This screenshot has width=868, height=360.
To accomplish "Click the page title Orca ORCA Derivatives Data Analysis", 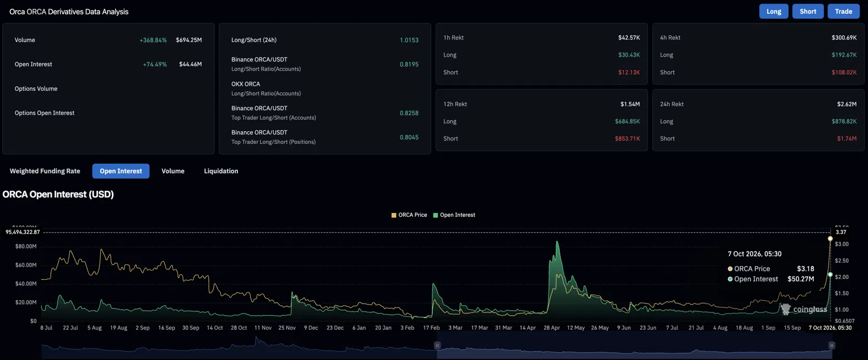I will [69, 12].
